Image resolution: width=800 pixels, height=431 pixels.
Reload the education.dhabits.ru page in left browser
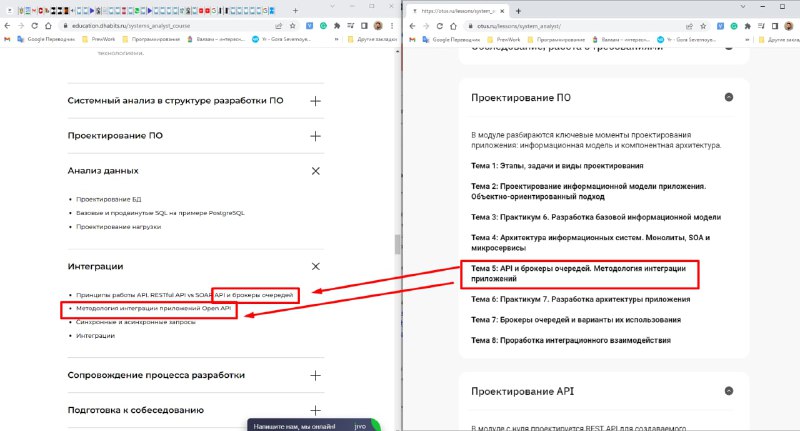(x=36, y=25)
